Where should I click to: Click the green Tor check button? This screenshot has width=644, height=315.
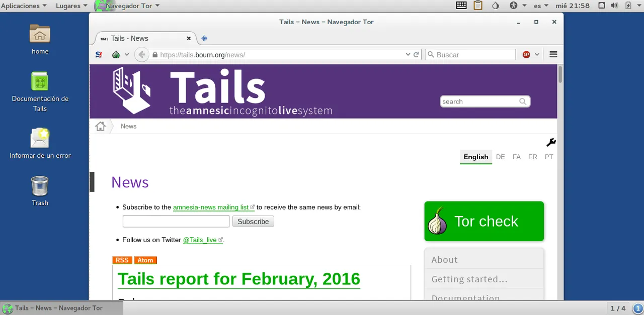(x=484, y=221)
